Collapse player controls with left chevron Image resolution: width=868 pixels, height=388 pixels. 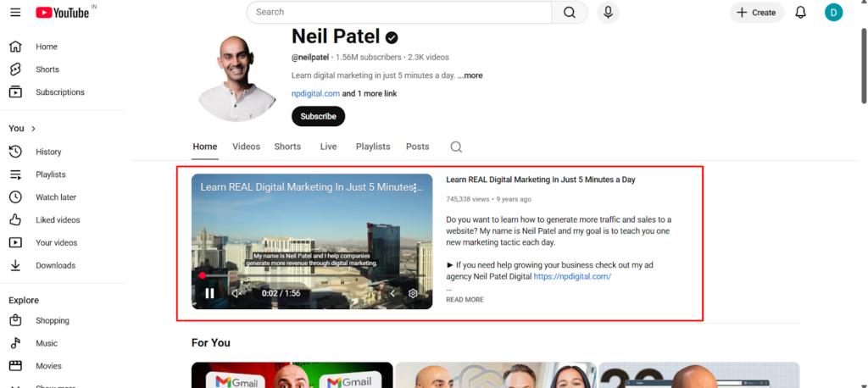point(392,293)
